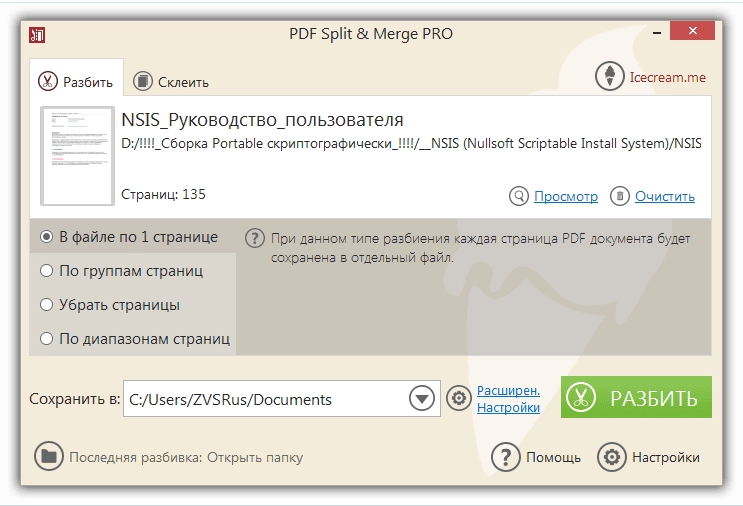This screenshot has width=743, height=506.
Task: Click the folder icon for last split
Action: (48, 456)
